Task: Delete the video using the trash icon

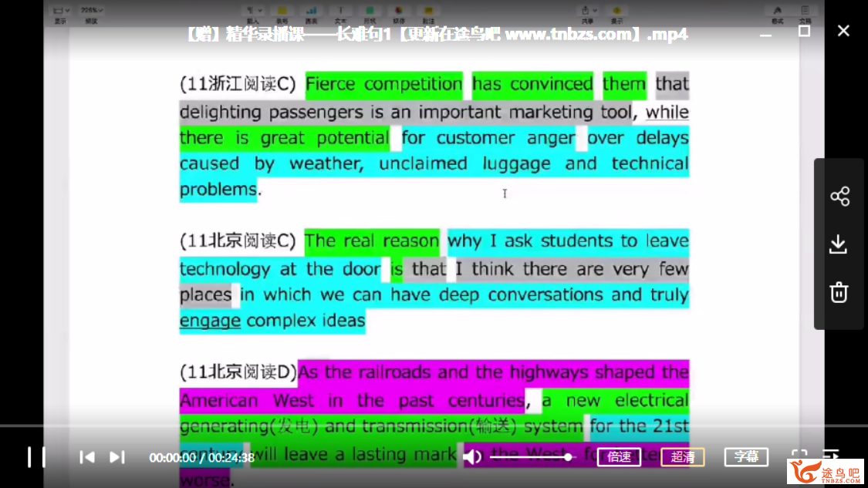Action: click(839, 292)
